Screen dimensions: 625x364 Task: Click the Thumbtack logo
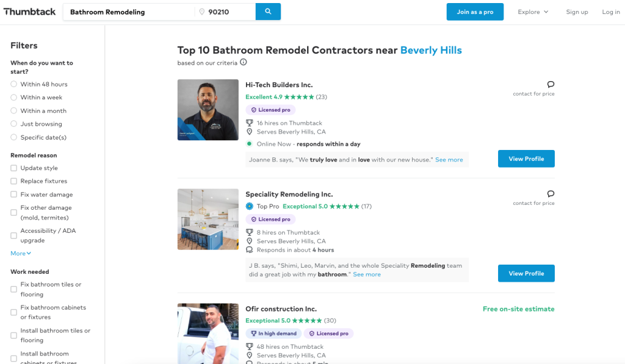coord(29,12)
